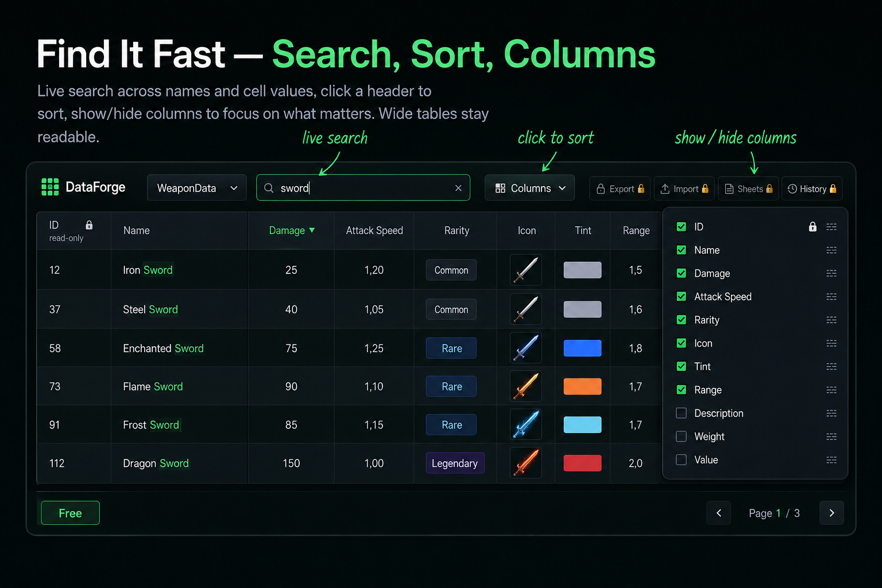Open the History toolbar item
This screenshot has height=588, width=882.
[812, 188]
